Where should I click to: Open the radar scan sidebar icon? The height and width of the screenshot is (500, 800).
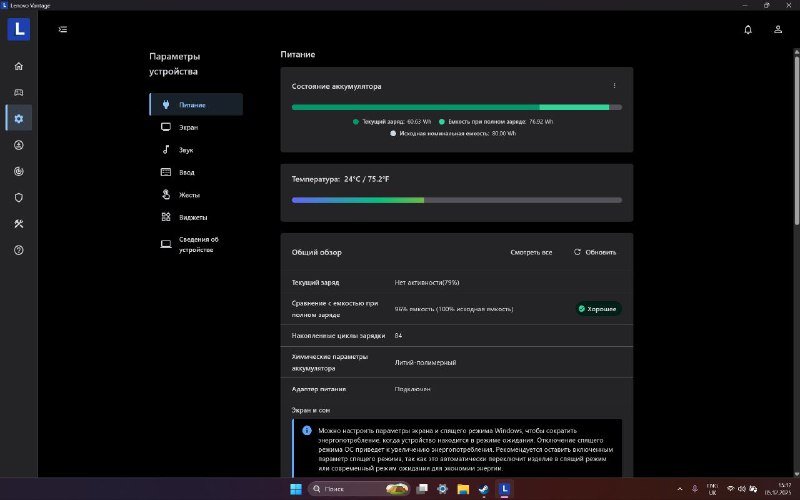click(x=19, y=171)
